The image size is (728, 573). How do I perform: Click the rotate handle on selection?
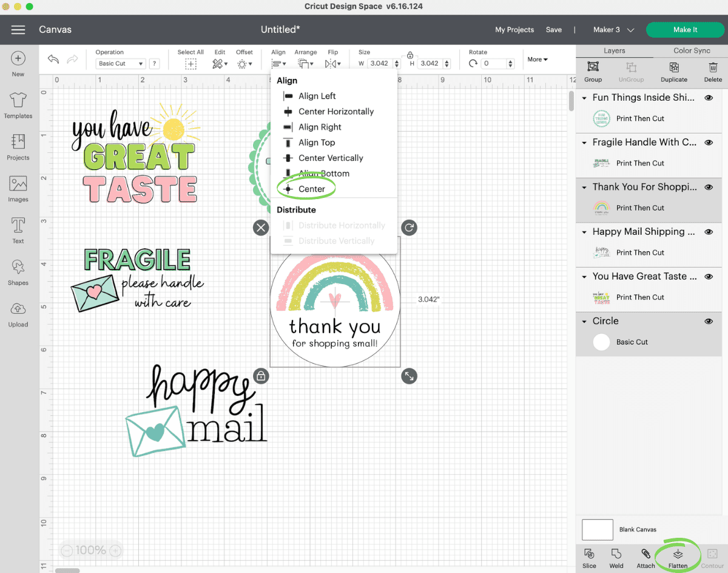(x=409, y=228)
